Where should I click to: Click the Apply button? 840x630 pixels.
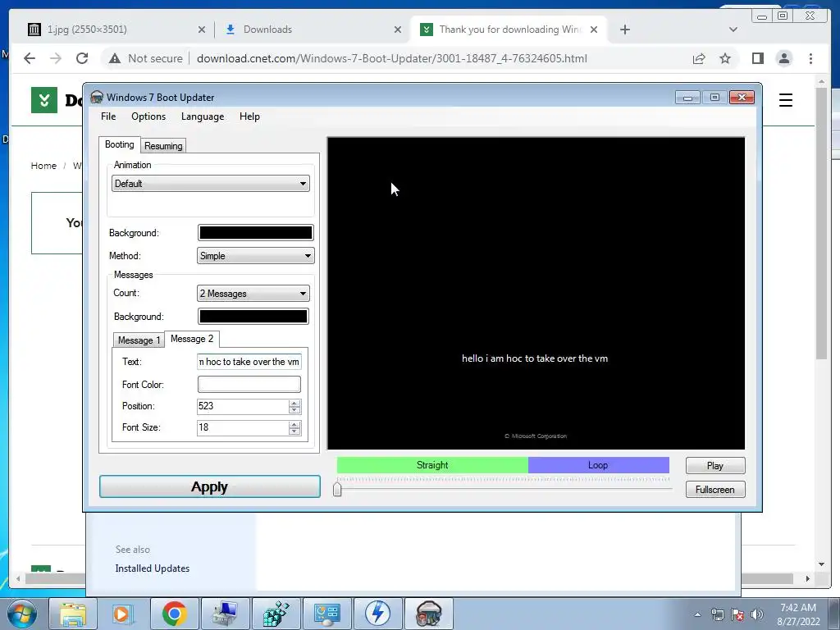[210, 486]
